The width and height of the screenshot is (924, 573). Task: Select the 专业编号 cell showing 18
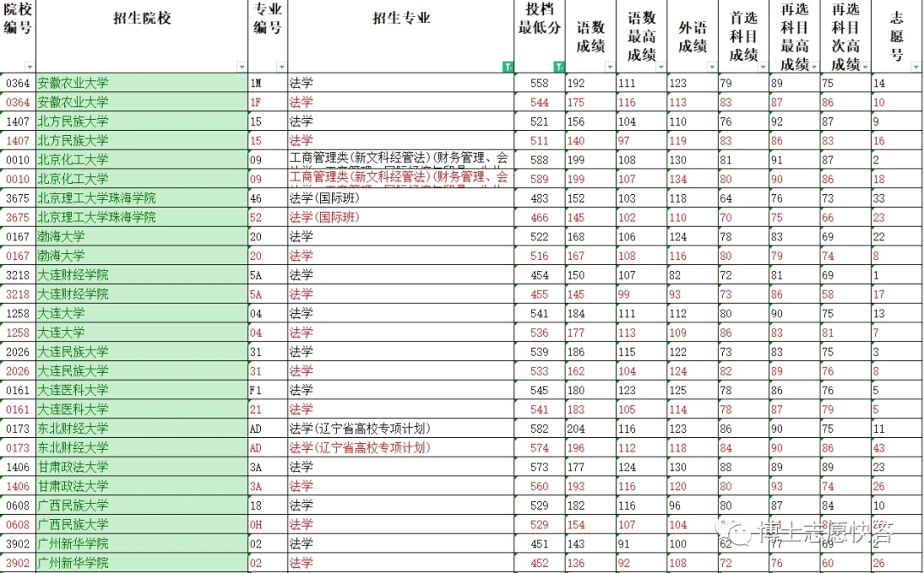pyautogui.click(x=268, y=505)
